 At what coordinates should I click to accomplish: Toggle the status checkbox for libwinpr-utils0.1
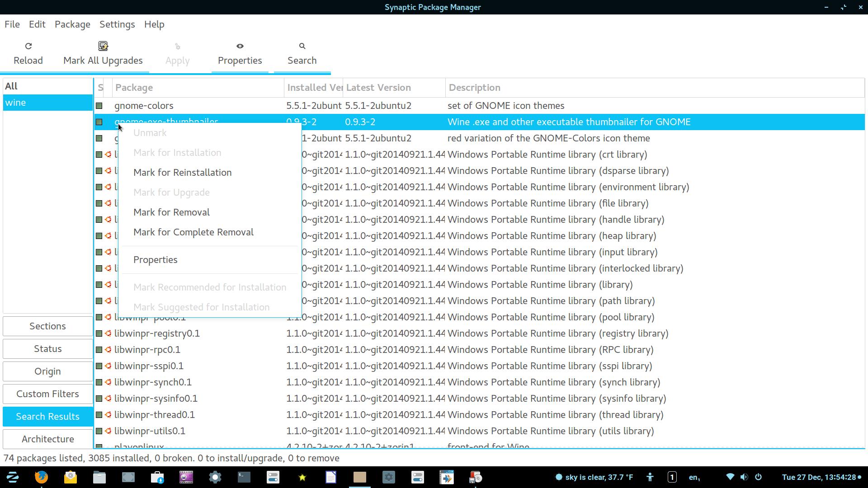pos(99,431)
